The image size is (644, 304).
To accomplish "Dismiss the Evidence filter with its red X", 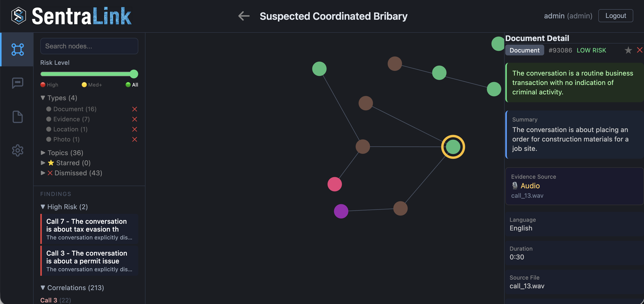I will pyautogui.click(x=134, y=119).
